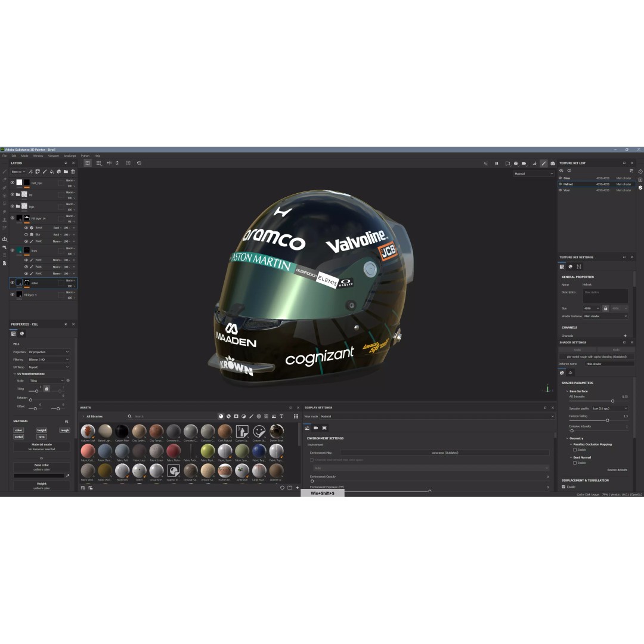
Task: Filter assets by text fonts icon
Action: click(x=281, y=416)
